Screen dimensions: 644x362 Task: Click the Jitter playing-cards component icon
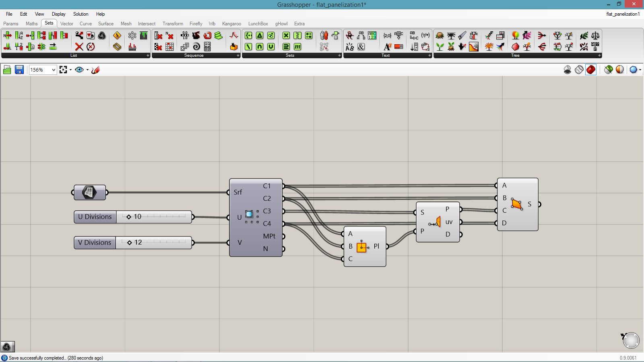[x=91, y=36]
